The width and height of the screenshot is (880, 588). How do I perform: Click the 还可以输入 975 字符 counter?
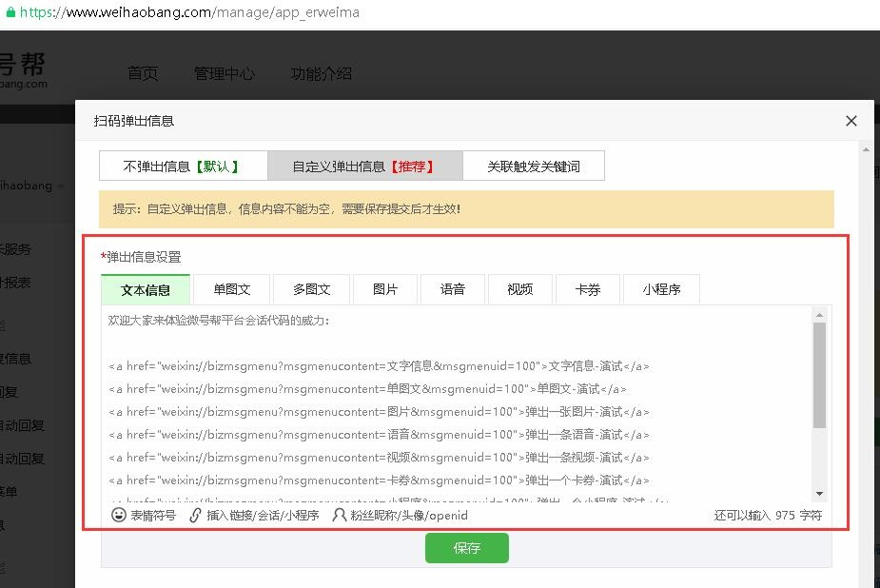coord(768,515)
